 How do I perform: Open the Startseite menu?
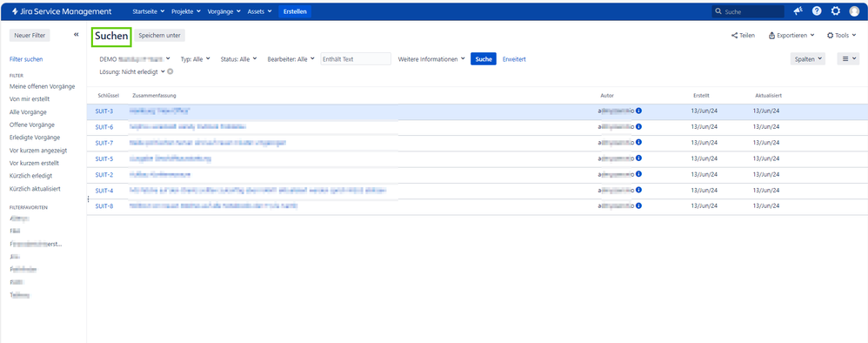click(149, 11)
